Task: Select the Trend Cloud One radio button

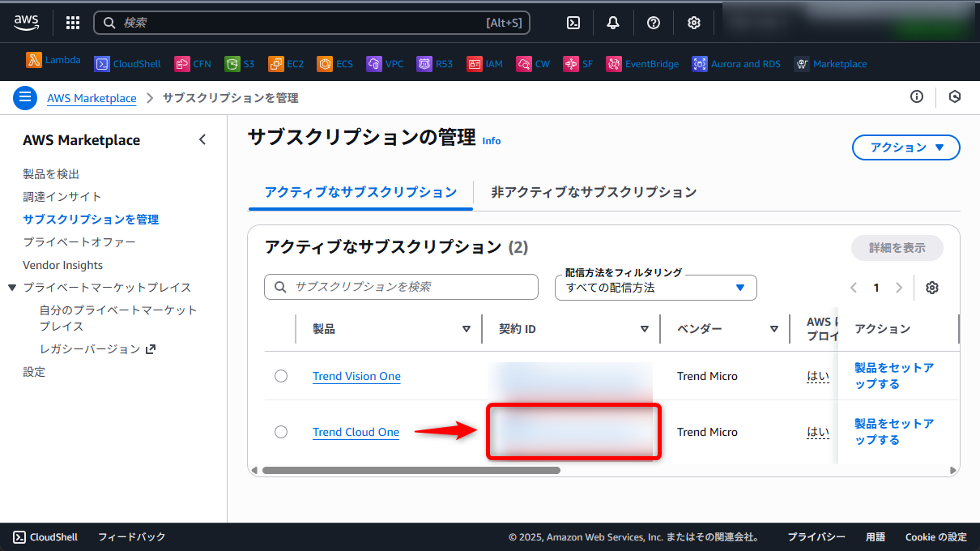Action: click(281, 432)
